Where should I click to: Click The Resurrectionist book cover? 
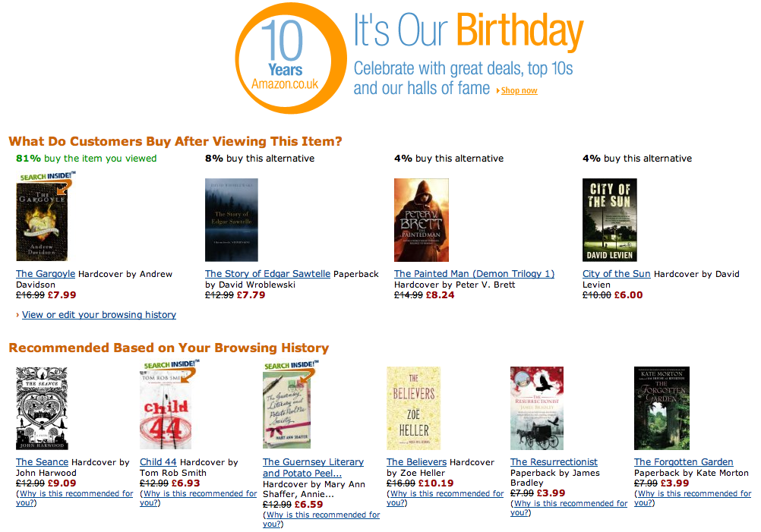537,408
